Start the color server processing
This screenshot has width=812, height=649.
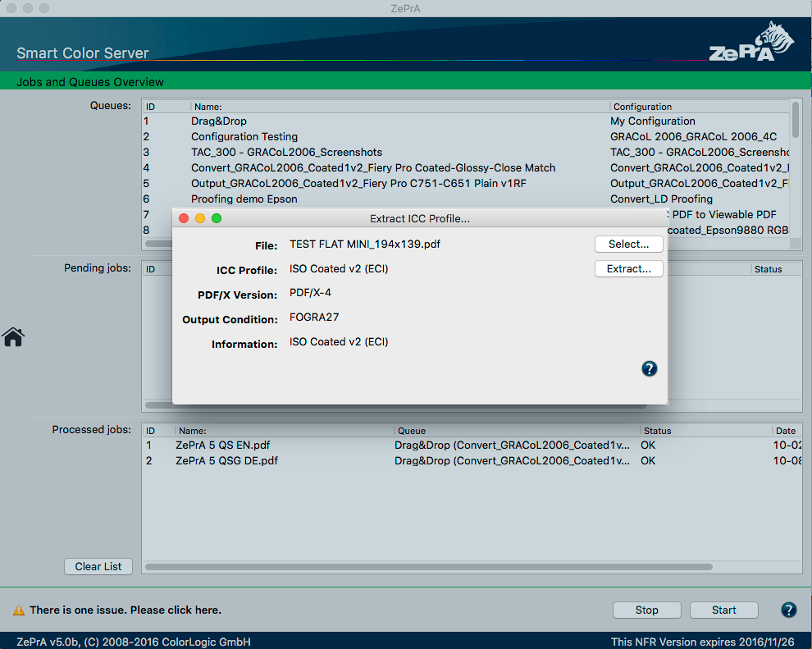point(723,610)
